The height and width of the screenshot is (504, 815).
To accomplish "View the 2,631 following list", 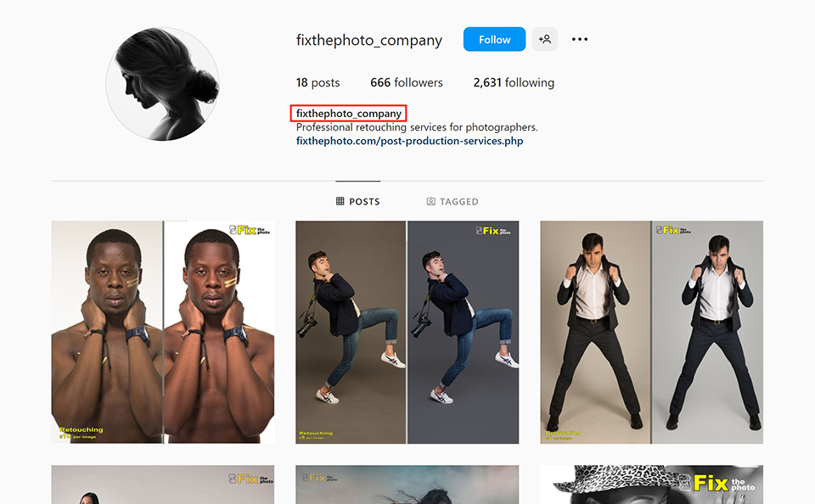I will 514,82.
